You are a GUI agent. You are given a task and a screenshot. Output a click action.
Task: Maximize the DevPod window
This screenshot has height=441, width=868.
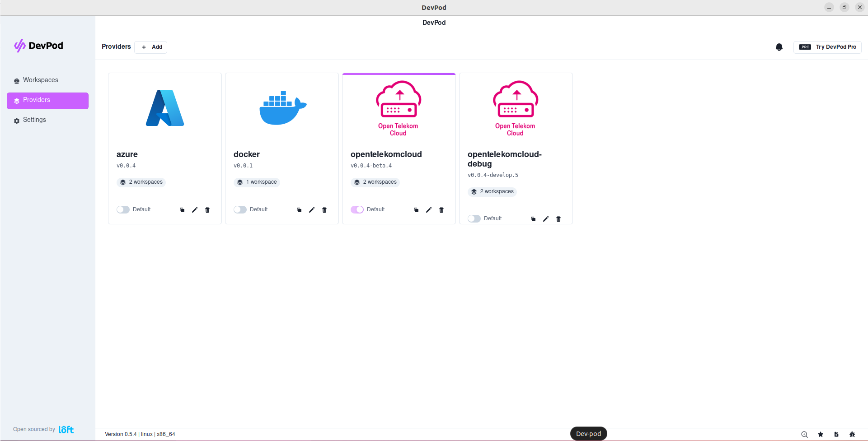coord(845,8)
